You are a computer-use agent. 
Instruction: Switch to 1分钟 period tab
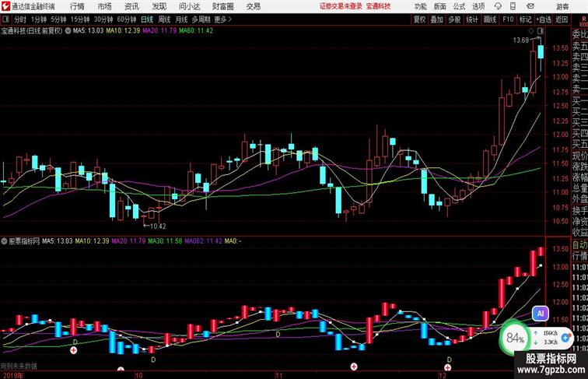(39, 19)
